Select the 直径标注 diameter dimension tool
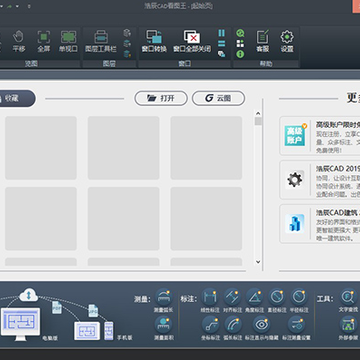This screenshot has width=360, height=360. pos(277,300)
